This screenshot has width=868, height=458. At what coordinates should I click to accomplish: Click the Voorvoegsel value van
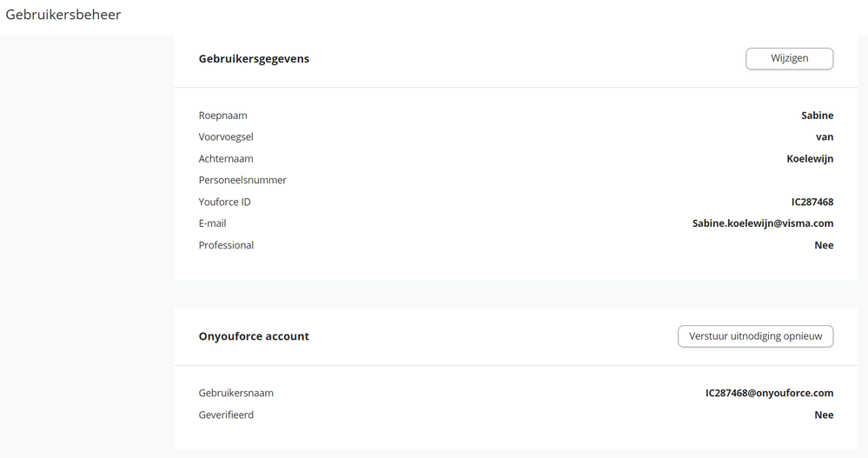click(825, 137)
